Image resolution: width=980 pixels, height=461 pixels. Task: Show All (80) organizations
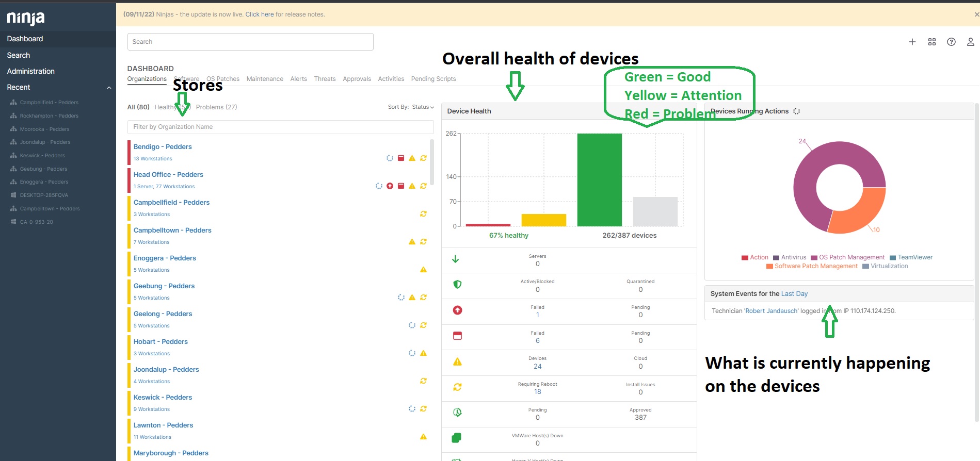[138, 107]
